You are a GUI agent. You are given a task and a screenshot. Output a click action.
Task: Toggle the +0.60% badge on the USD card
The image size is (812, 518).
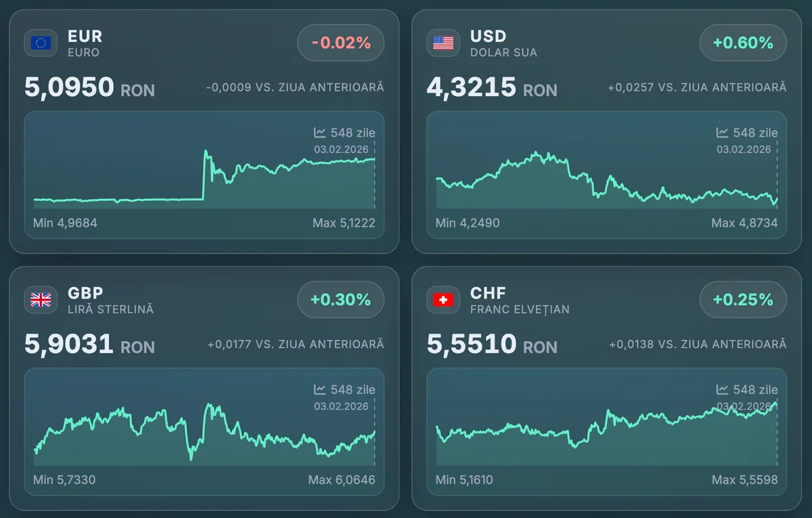pos(743,43)
